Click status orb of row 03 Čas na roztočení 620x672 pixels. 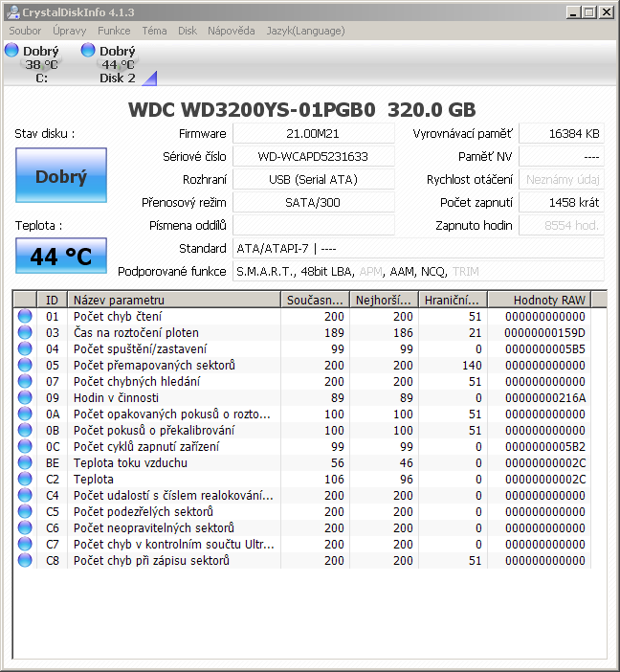tap(25, 332)
